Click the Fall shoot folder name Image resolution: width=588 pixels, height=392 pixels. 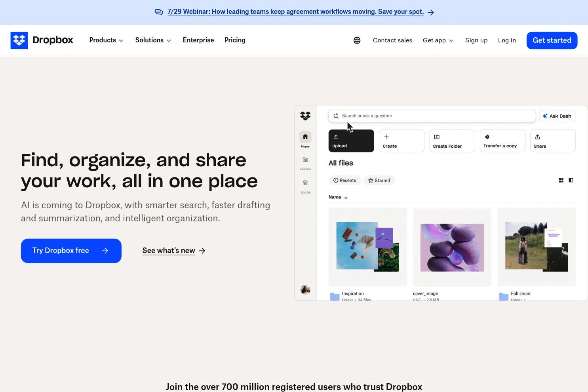pyautogui.click(x=521, y=294)
